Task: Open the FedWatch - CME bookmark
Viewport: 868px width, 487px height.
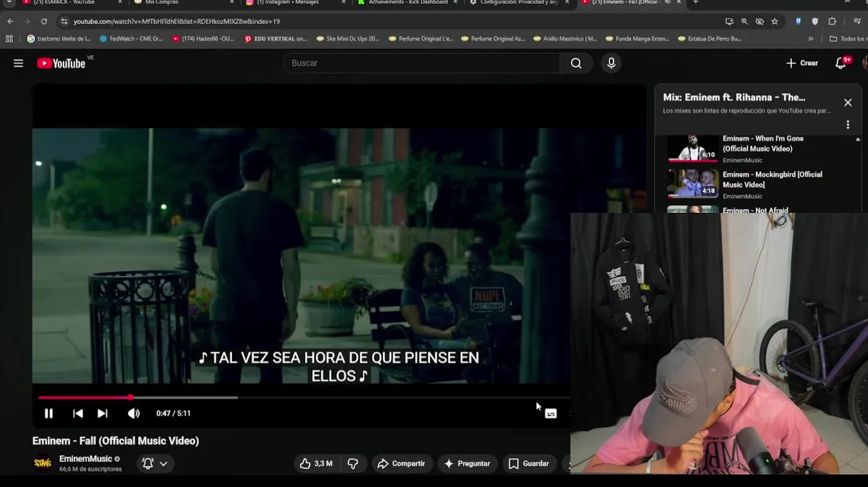Action: 131,39
